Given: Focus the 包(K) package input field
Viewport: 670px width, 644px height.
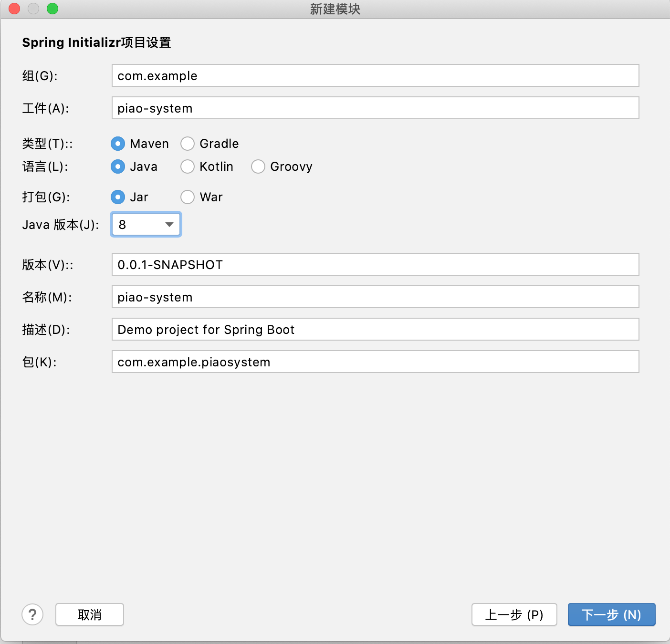Looking at the screenshot, I should click(x=375, y=362).
